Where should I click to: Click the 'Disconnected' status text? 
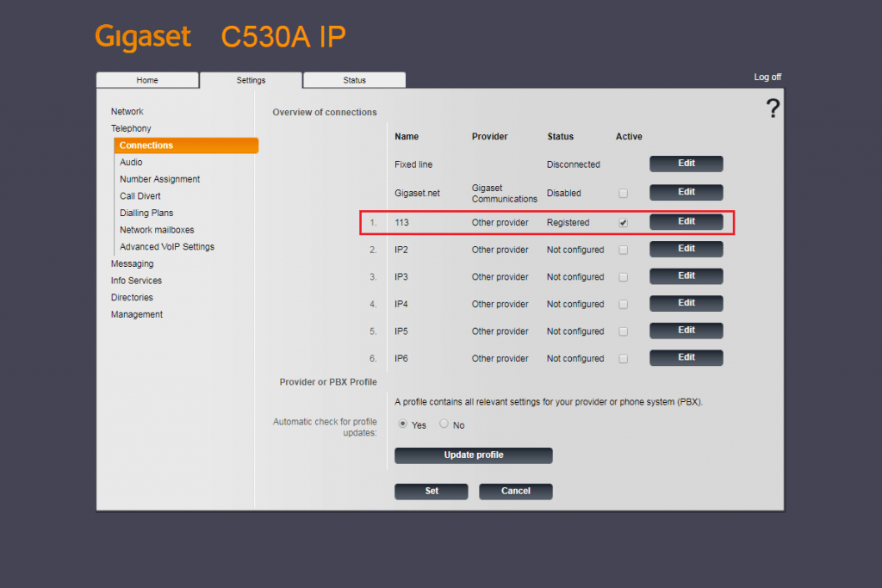(x=573, y=164)
